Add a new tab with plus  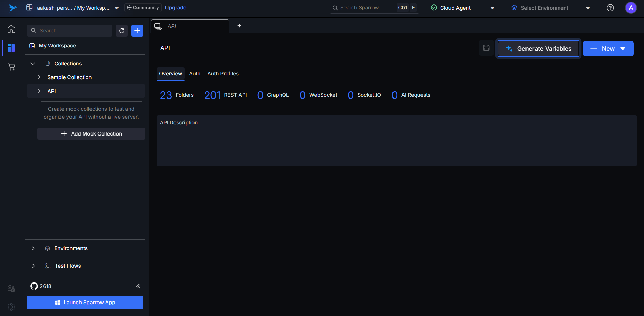click(239, 26)
